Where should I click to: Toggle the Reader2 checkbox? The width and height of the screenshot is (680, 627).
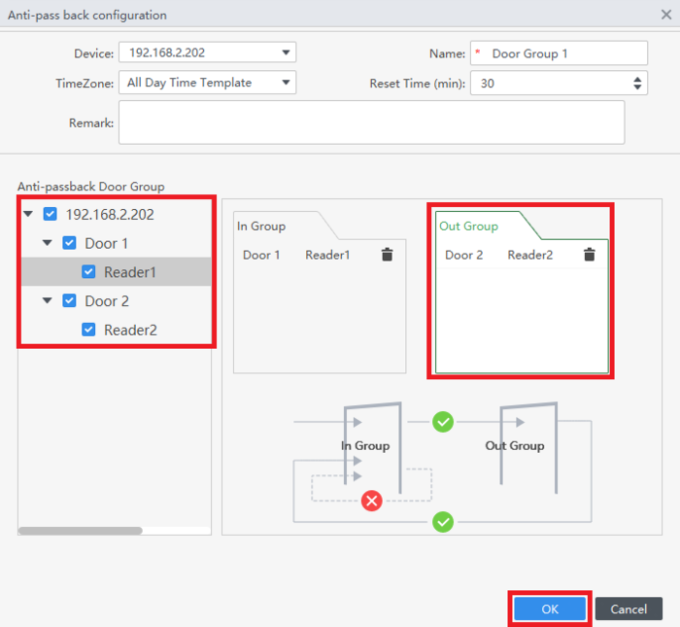(x=88, y=330)
